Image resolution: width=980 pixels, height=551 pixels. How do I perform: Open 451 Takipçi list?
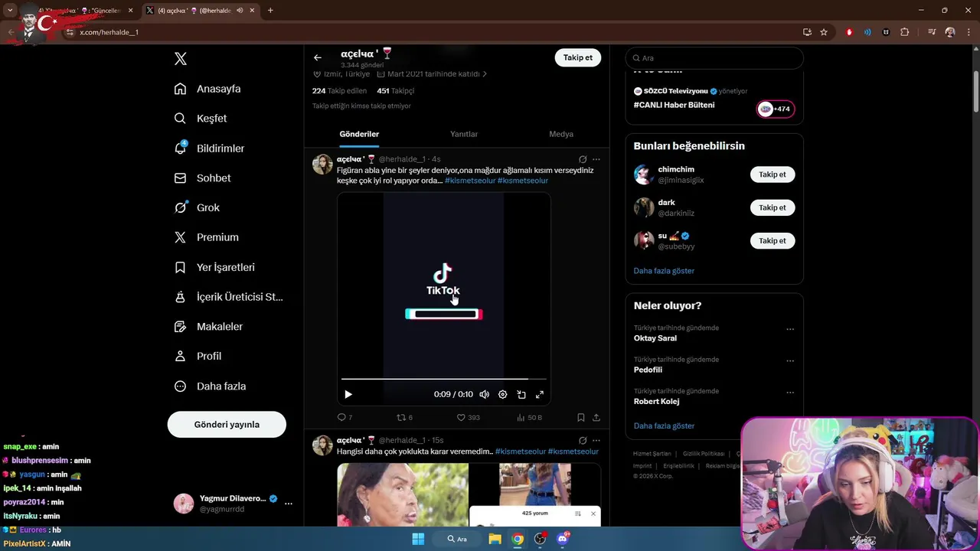click(x=395, y=90)
